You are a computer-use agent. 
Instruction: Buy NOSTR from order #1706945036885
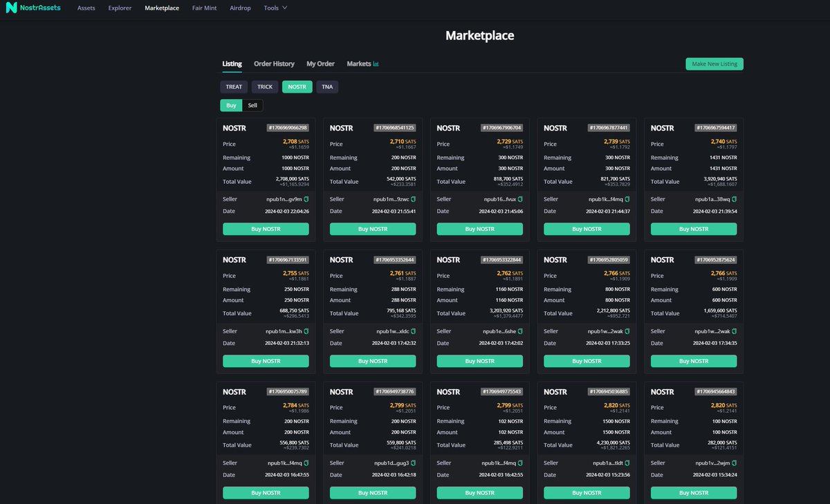click(587, 493)
